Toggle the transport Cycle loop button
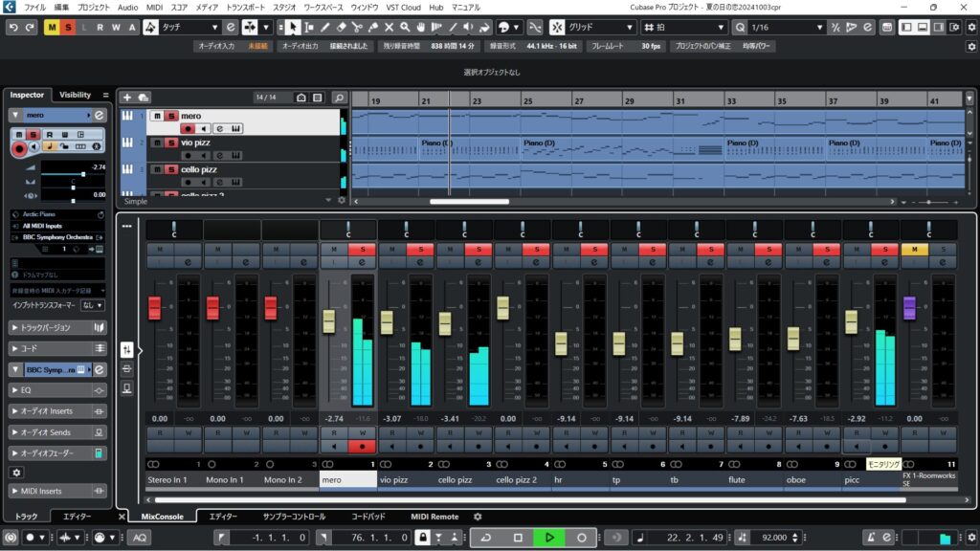980x551 pixels. click(x=485, y=538)
